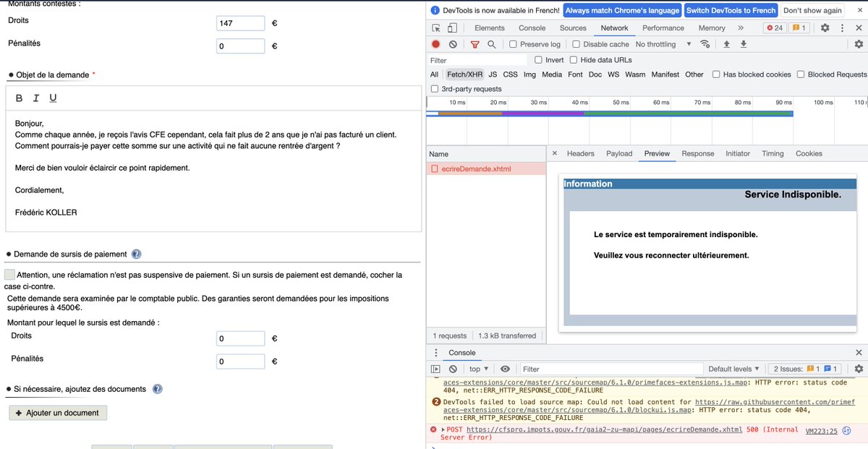
Task: Check Blocked Requests option
Action: 801,74
